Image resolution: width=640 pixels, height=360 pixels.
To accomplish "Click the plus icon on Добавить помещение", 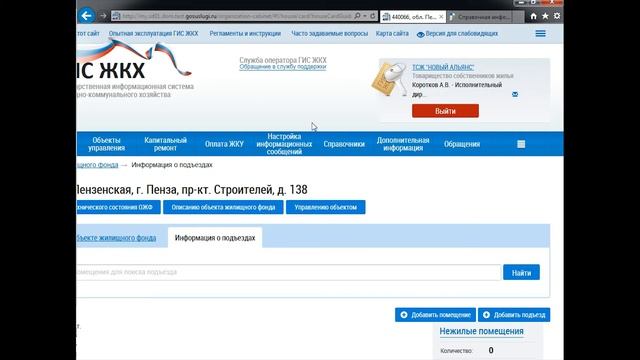I will pos(404,315).
